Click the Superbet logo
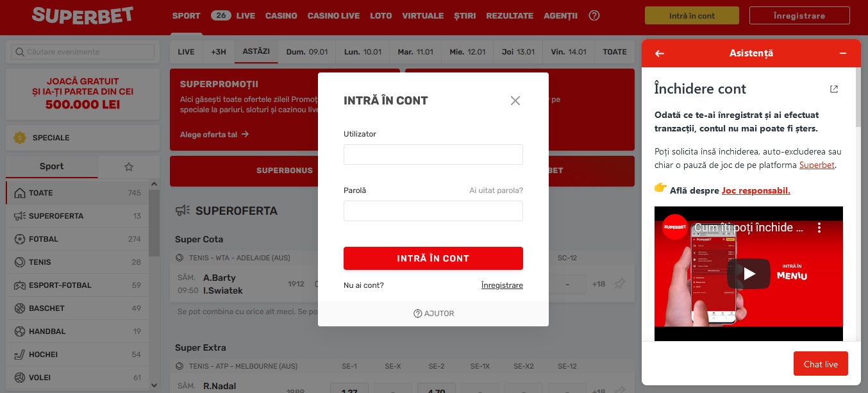Screen dimensions: 868x393 [x=83, y=15]
